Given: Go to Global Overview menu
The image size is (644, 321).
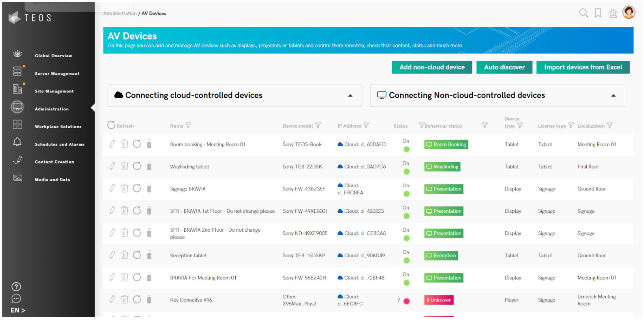Looking at the screenshot, I should 53,56.
